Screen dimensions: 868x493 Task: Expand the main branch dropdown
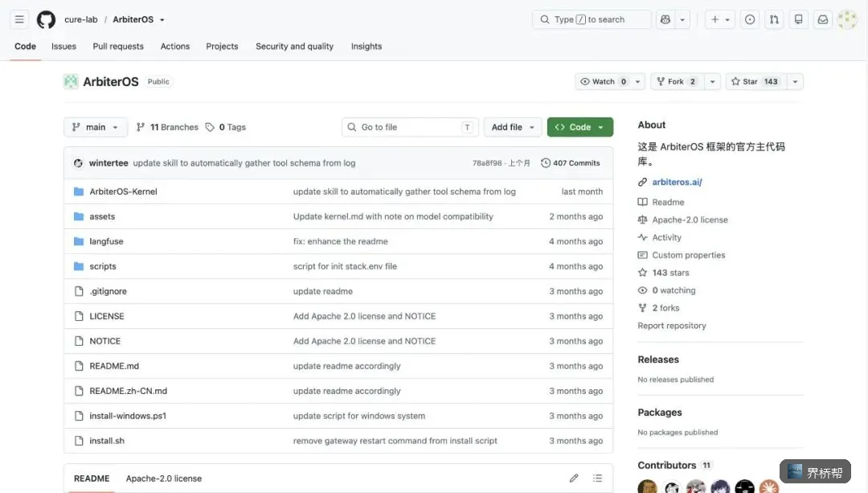click(95, 127)
